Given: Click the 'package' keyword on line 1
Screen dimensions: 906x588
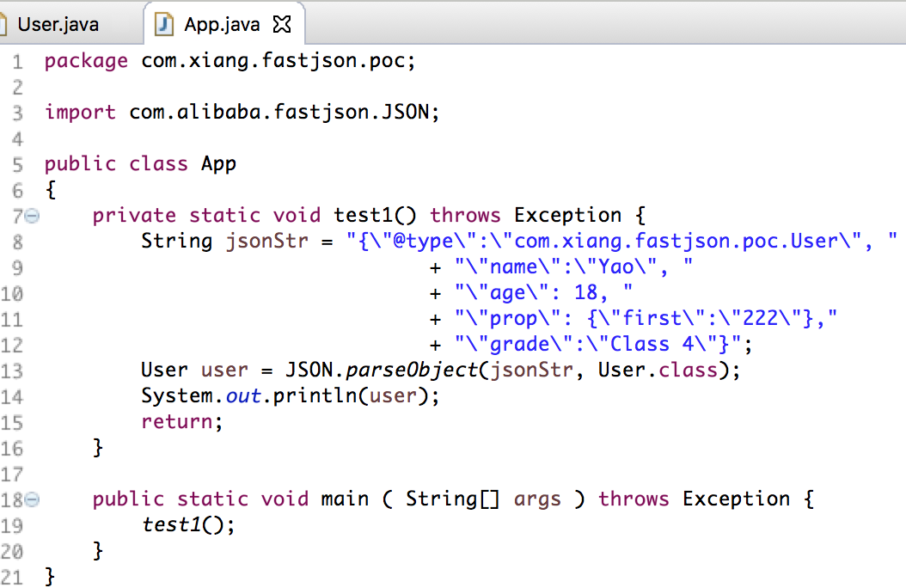Looking at the screenshot, I should pos(86,61).
